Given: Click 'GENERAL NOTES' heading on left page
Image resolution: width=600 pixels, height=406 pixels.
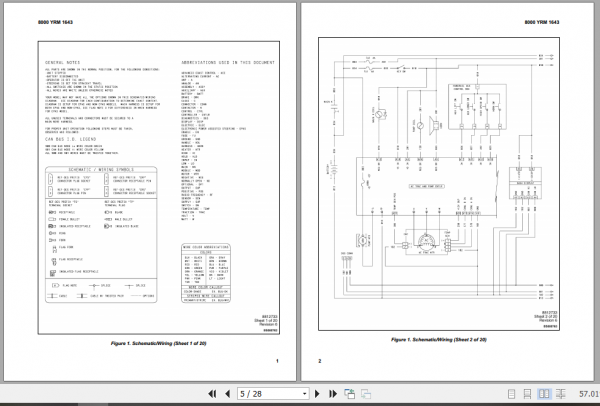Looking at the screenshot, I should click(x=63, y=62).
